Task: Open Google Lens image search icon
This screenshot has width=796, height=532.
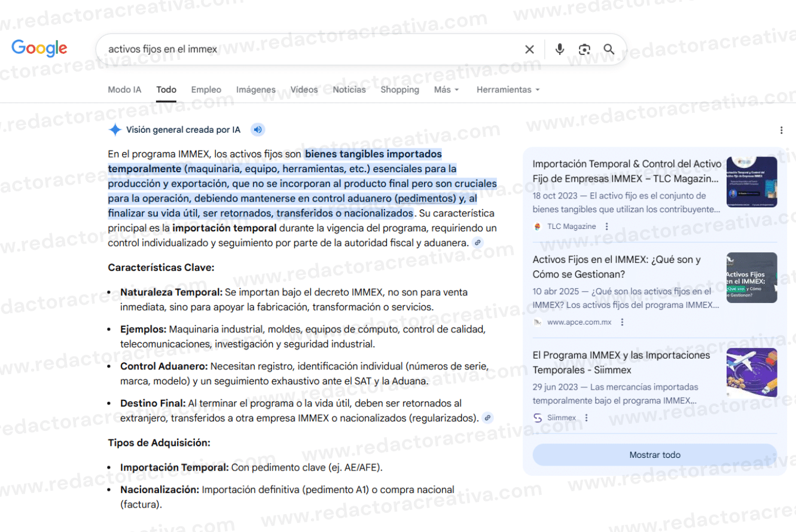Action: click(x=584, y=50)
